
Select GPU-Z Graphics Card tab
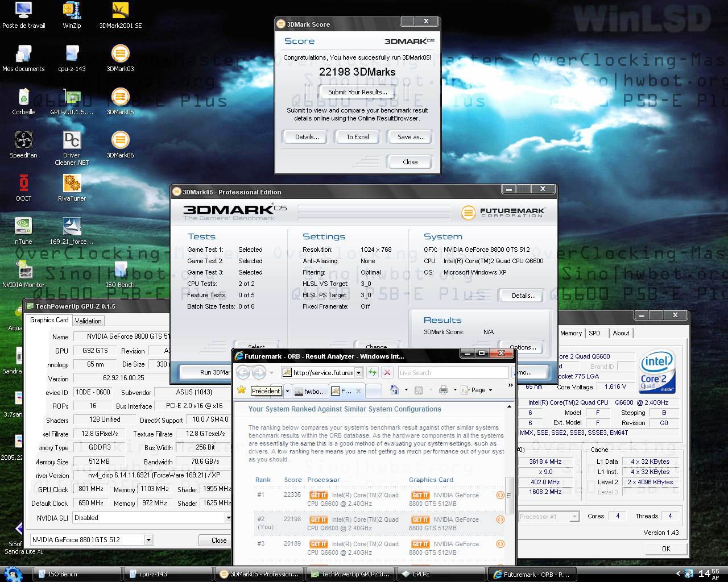[x=49, y=320]
